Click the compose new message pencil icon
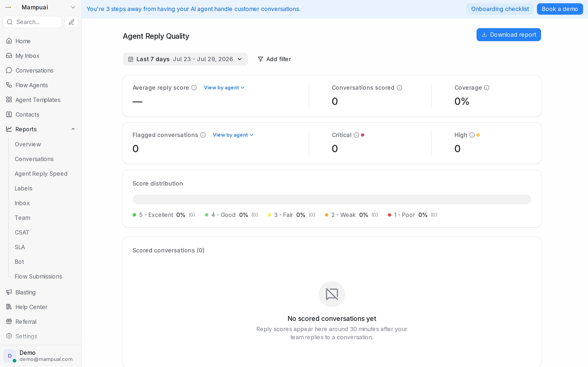 click(x=71, y=22)
